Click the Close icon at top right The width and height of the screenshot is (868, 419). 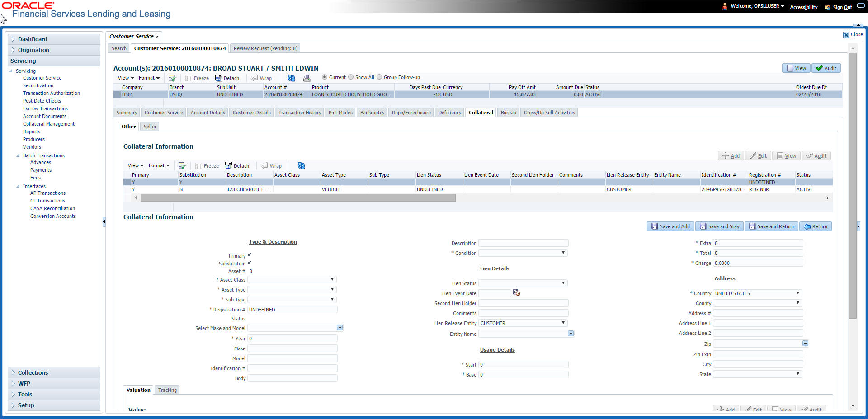click(x=846, y=35)
